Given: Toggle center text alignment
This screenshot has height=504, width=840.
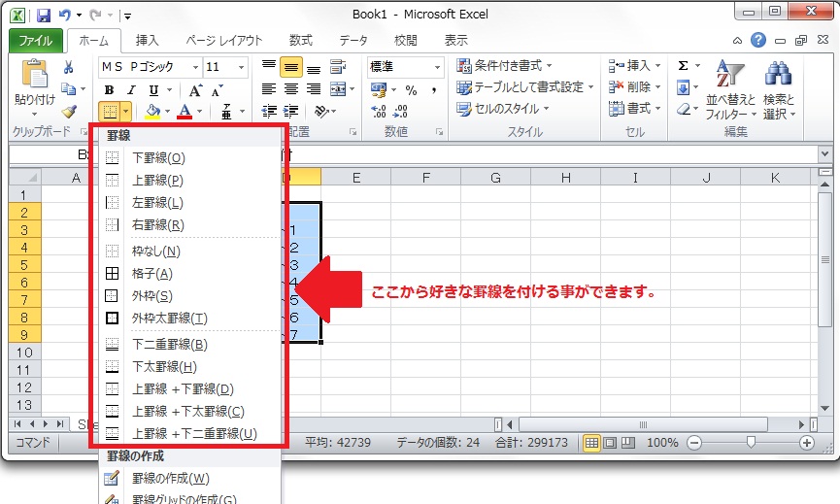Looking at the screenshot, I should click(291, 89).
